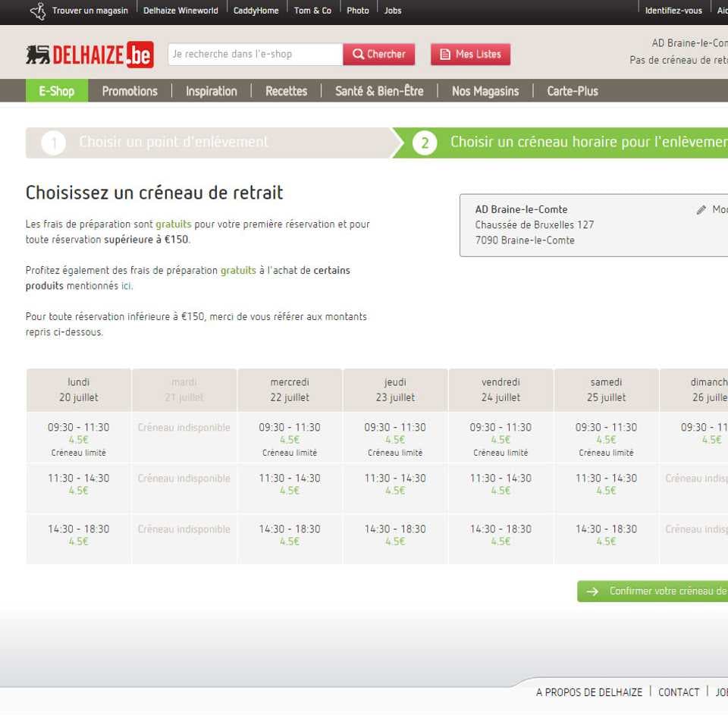This screenshot has width=728, height=728.
Task: Select samedi 25 juillet 09:30 - 11:30 slot
Action: (x=607, y=438)
